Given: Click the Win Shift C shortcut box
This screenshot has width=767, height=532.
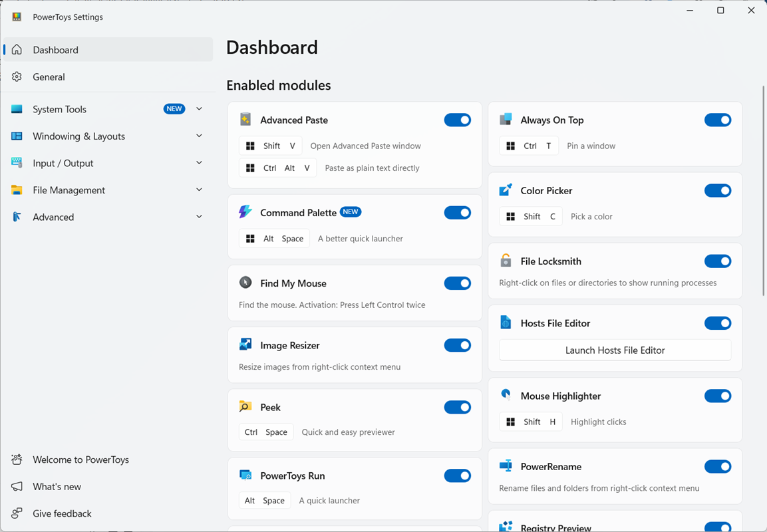Looking at the screenshot, I should tap(531, 216).
